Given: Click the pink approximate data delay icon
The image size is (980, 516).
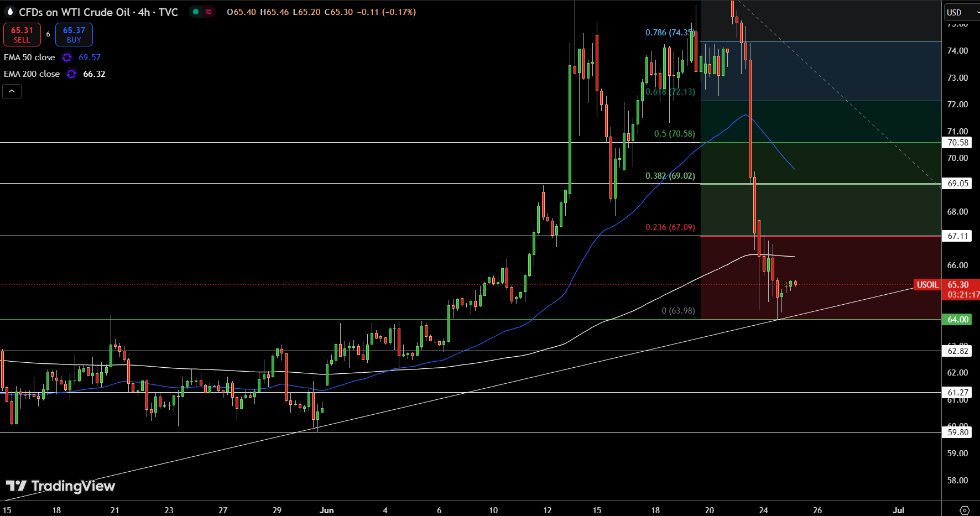Looking at the screenshot, I should click(208, 12).
